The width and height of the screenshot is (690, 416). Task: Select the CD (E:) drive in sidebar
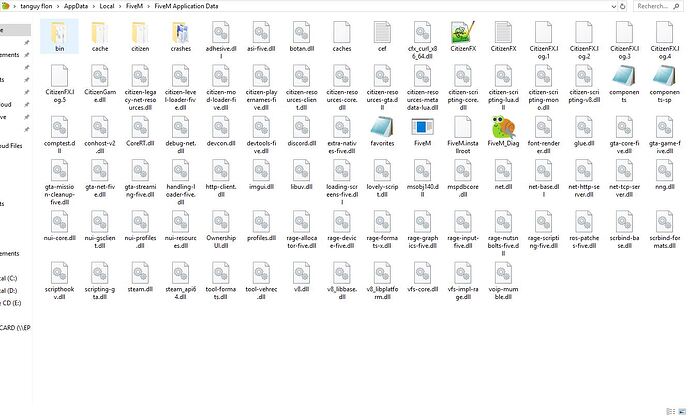pos(11,303)
